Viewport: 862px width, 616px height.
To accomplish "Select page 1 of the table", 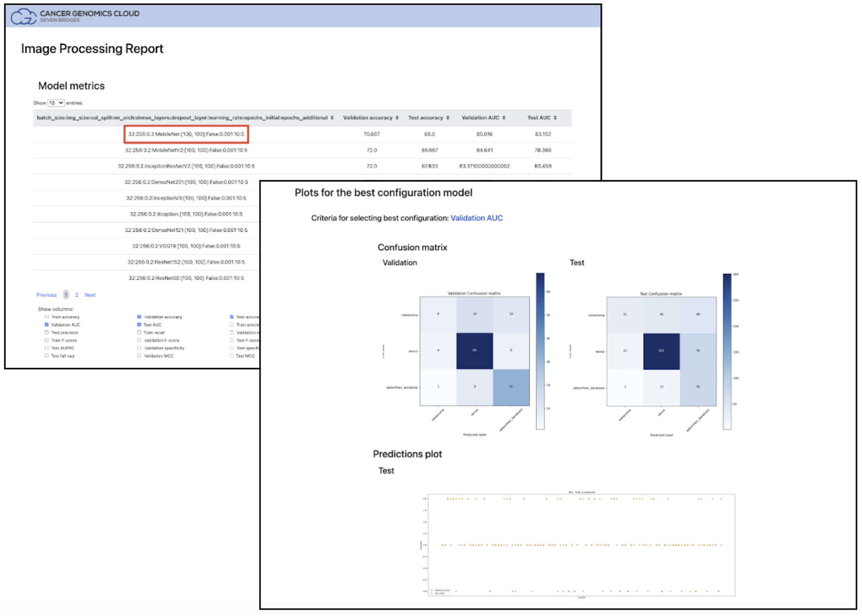I will pos(65,295).
